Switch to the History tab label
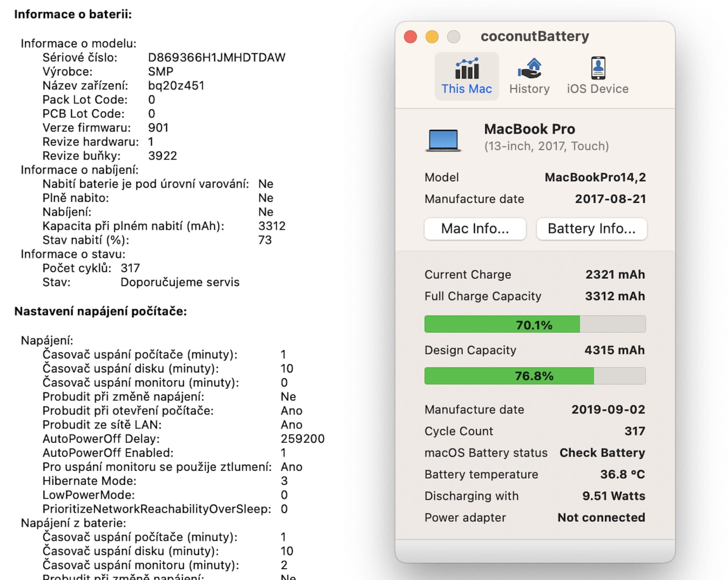This screenshot has width=728, height=580. 530,89
